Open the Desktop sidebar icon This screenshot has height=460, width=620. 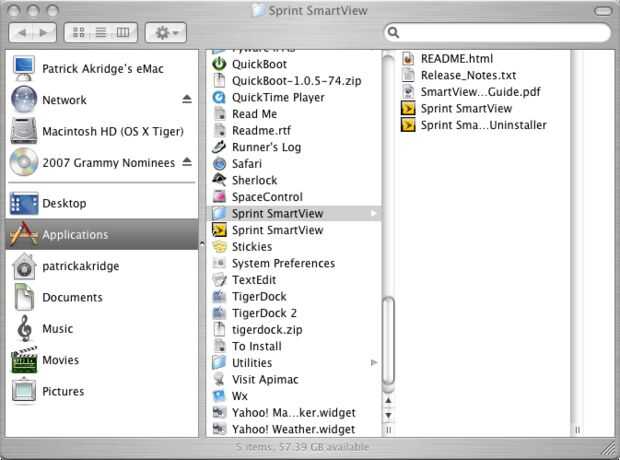[24, 203]
